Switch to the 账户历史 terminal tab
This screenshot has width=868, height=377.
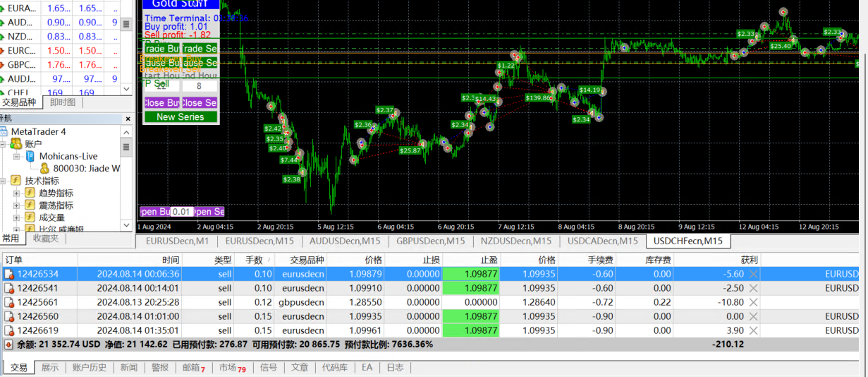90,368
